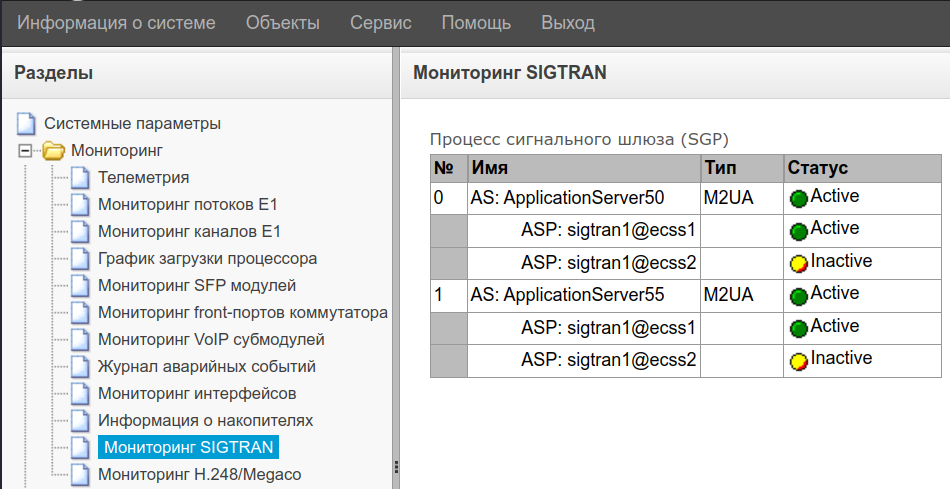Click the page icon next to Мониторинг SFP модулей

click(x=81, y=286)
